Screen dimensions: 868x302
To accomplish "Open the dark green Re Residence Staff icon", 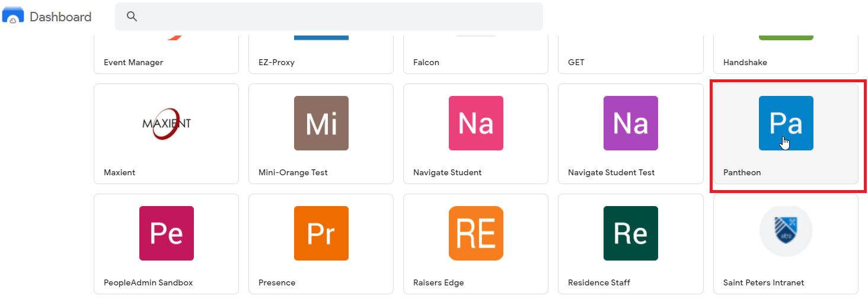I will point(631,233).
